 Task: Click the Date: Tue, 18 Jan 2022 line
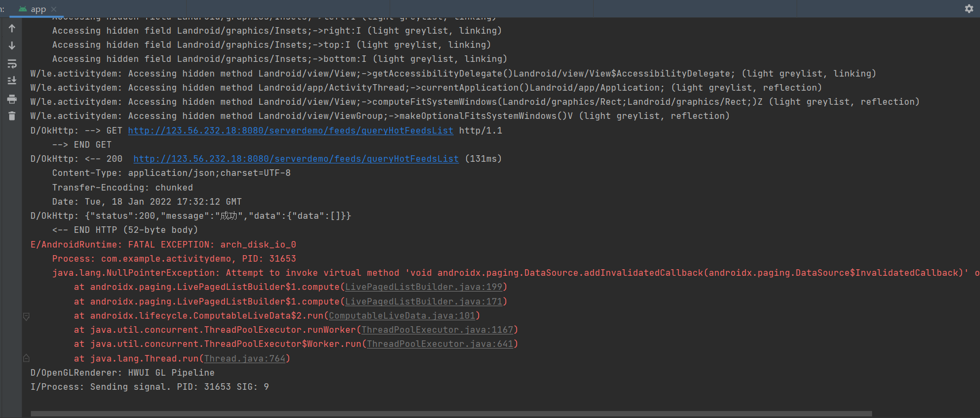(147, 201)
